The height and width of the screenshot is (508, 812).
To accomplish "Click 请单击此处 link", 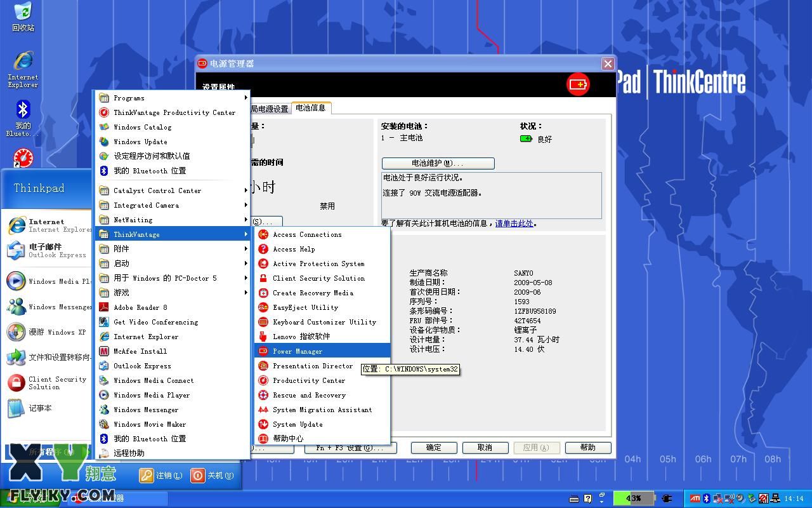I will (514, 224).
